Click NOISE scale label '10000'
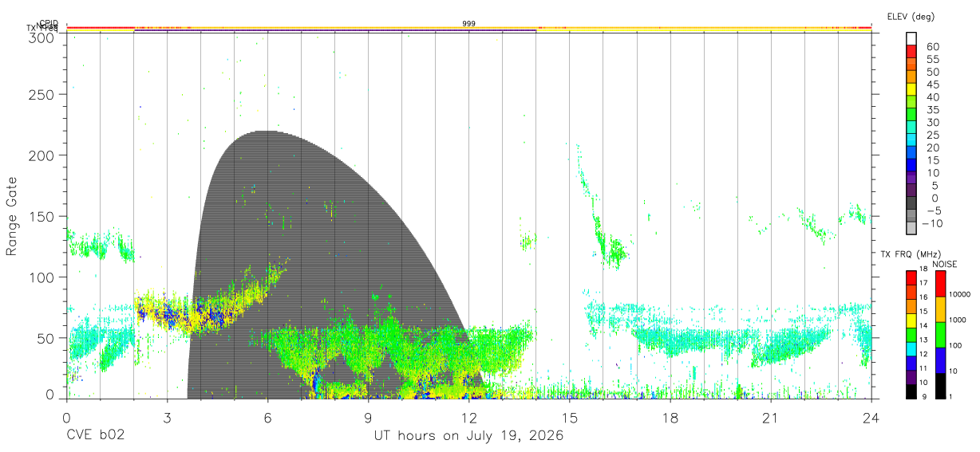Viewport: 980px width, 452px height. (961, 295)
